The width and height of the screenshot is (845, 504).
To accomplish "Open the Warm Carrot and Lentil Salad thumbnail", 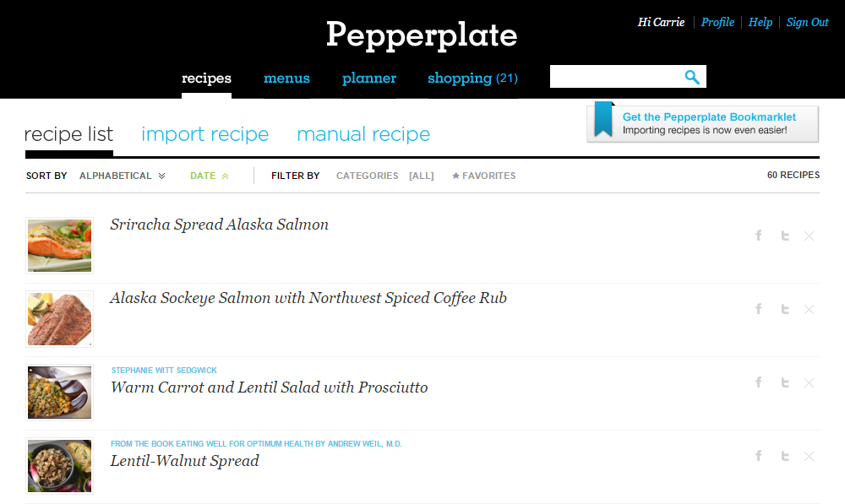I will 59,393.
